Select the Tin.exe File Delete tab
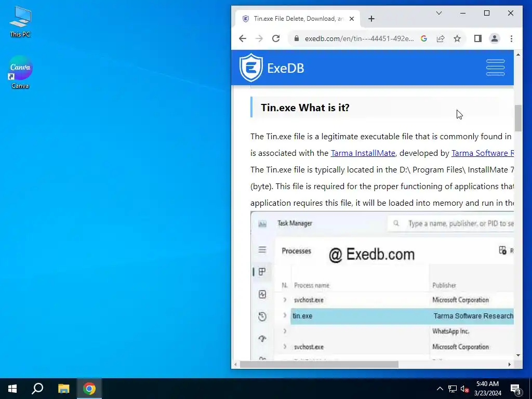 tap(297, 19)
